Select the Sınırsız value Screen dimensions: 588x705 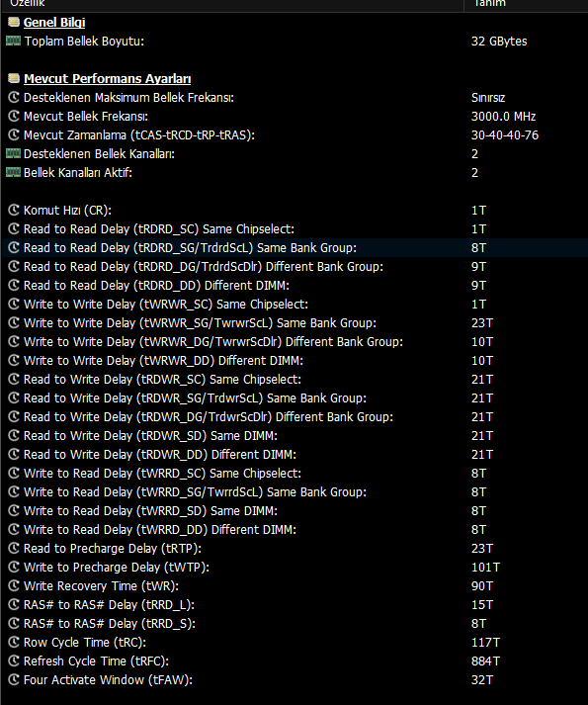point(488,98)
